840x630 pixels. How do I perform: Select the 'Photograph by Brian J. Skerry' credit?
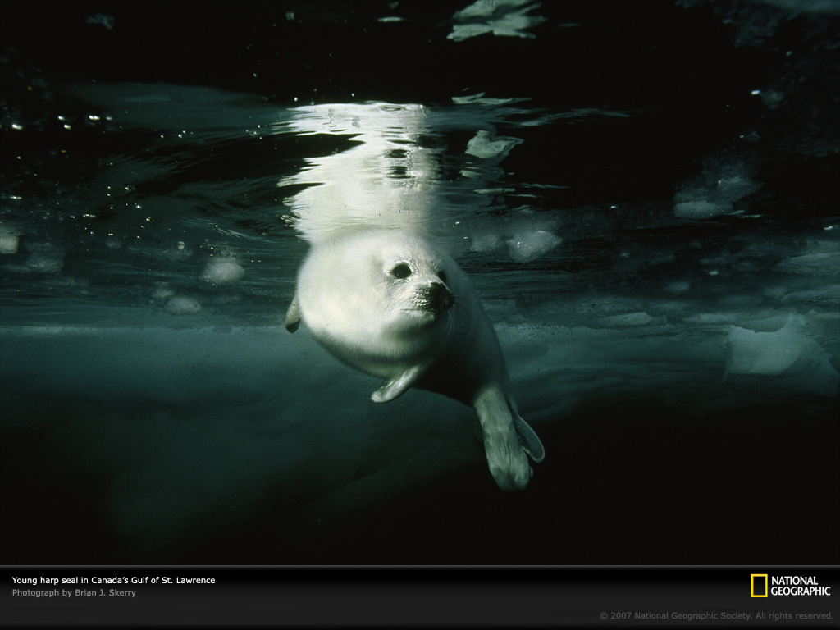click(74, 592)
